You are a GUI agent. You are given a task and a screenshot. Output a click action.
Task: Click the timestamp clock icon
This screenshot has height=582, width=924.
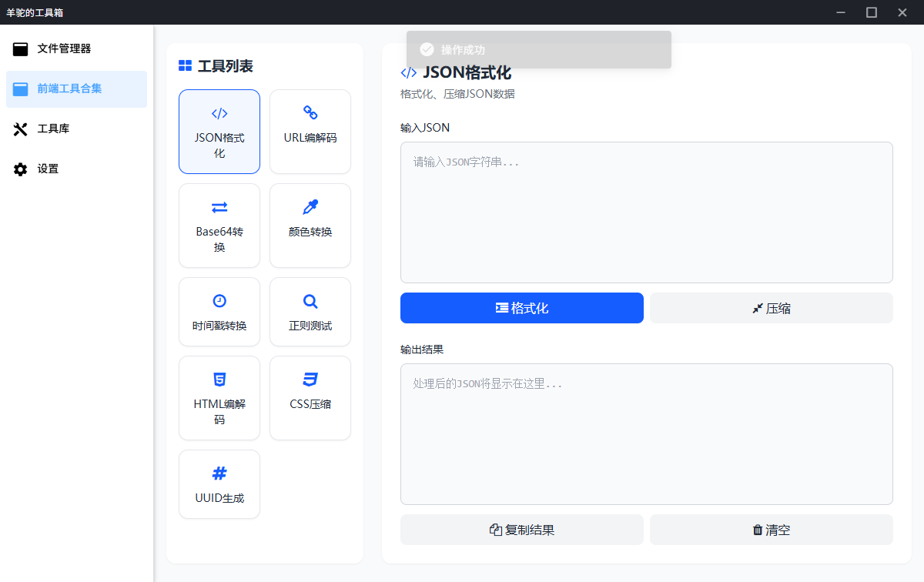(219, 301)
